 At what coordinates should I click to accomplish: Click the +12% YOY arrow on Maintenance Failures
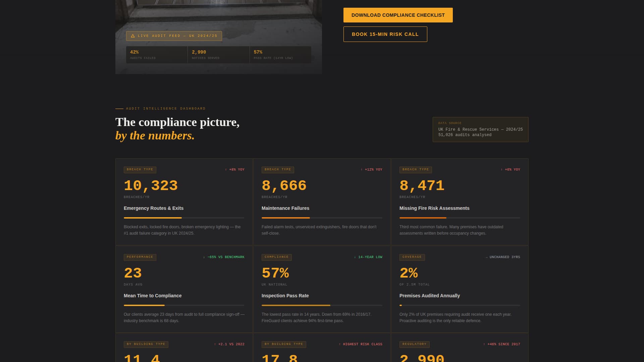click(361, 170)
